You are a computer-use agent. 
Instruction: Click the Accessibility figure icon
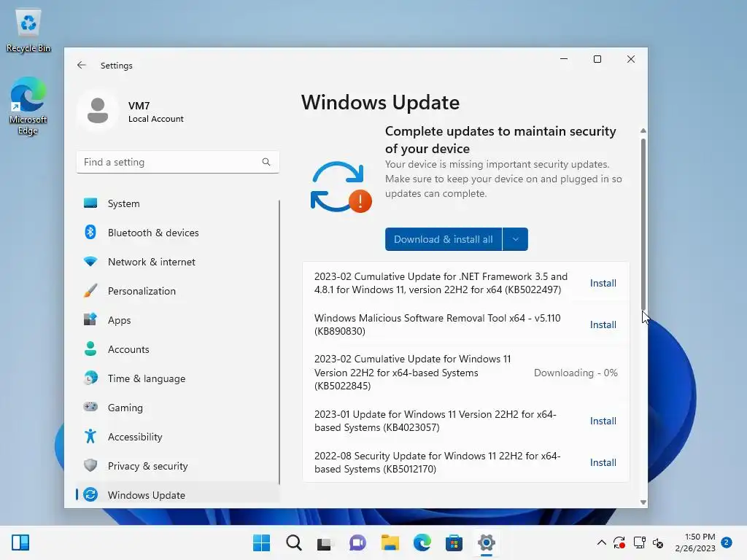tap(90, 436)
